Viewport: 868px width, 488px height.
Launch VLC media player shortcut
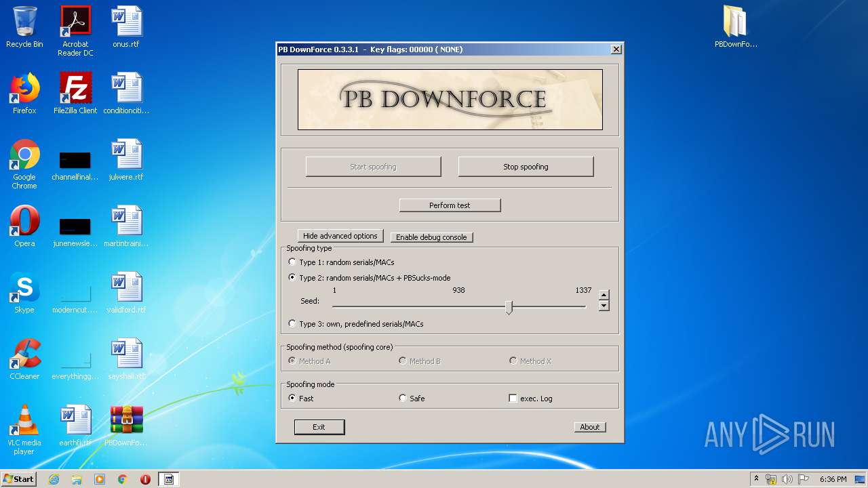point(24,430)
